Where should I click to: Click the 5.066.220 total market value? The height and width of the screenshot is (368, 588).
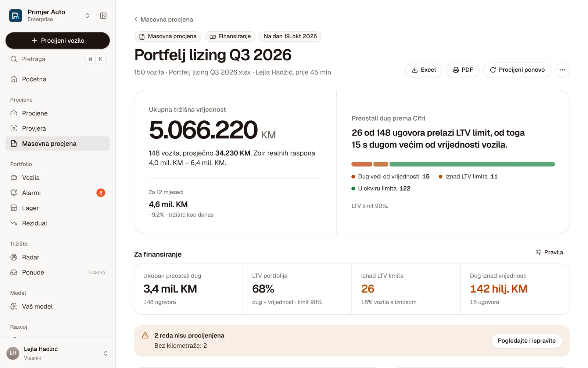coord(203,130)
